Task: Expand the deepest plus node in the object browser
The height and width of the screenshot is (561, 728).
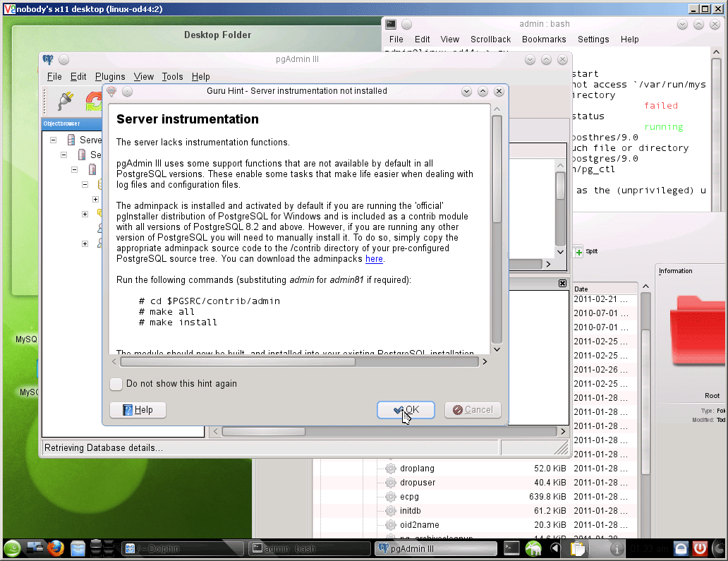Action: 96,199
